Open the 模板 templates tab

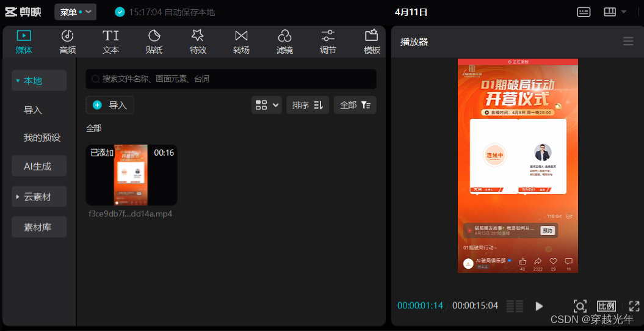point(372,42)
